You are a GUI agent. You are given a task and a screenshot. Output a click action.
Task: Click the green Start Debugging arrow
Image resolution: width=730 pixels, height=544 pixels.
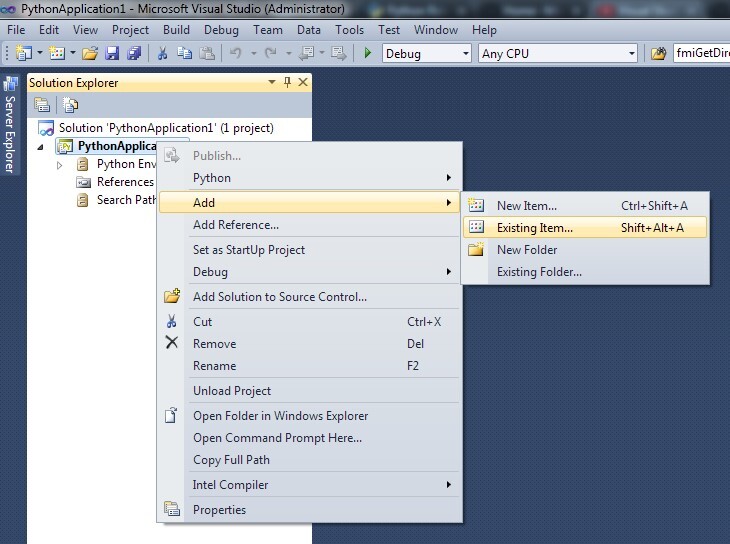pyautogui.click(x=367, y=53)
